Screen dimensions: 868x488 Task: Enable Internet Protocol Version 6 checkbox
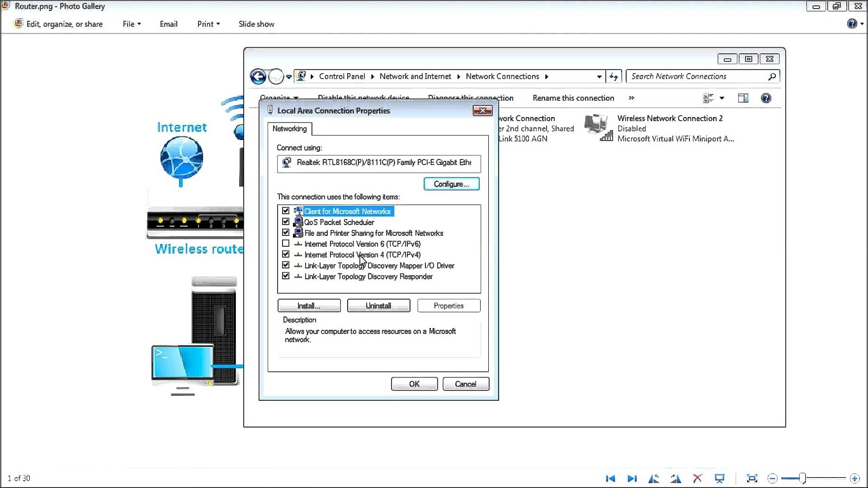[x=286, y=243]
